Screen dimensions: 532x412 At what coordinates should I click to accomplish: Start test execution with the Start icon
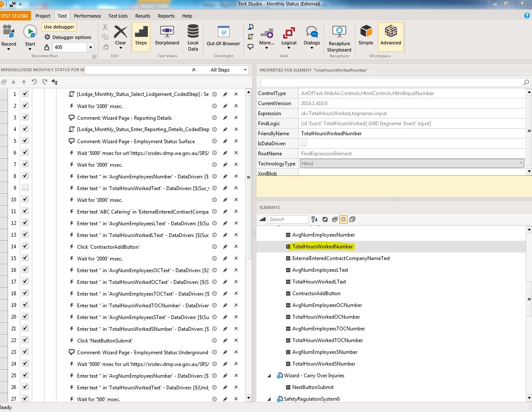click(30, 32)
